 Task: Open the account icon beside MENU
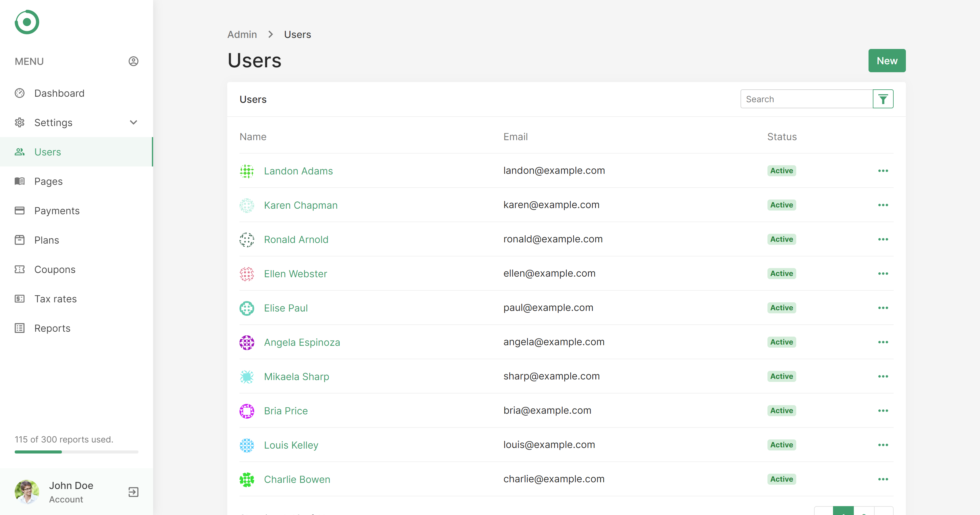point(133,61)
